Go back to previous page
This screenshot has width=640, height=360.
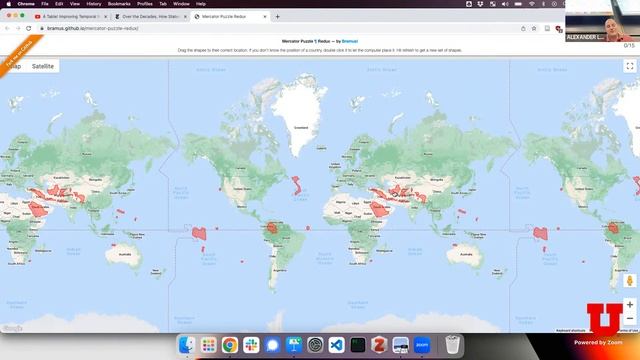(x=7, y=29)
